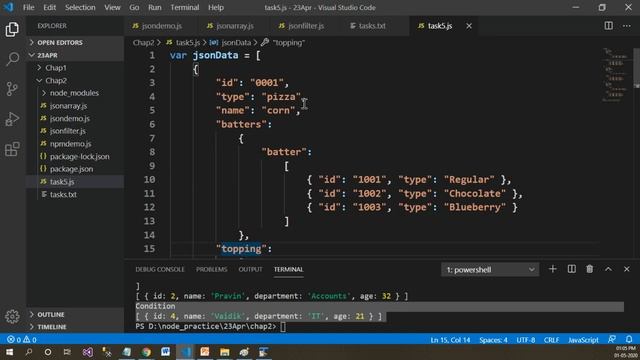Image resolution: width=640 pixels, height=360 pixels.
Task: Open the View menu
Action: tap(112, 7)
